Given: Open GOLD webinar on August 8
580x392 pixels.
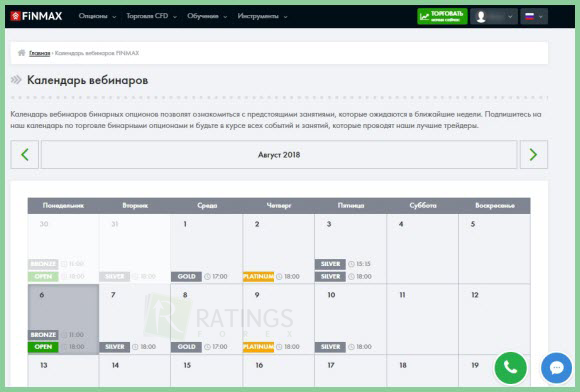Looking at the screenshot, I should pos(186,347).
